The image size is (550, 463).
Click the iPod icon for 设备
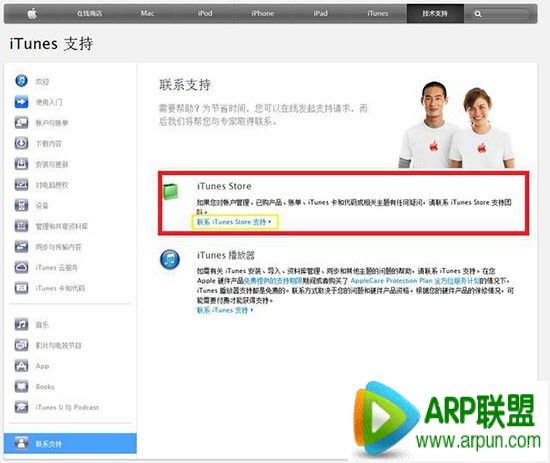21,205
